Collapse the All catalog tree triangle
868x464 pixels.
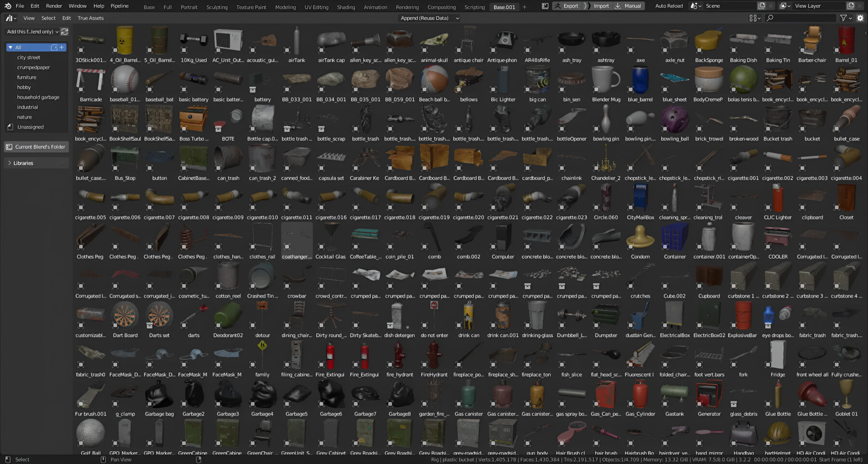tap(10, 47)
